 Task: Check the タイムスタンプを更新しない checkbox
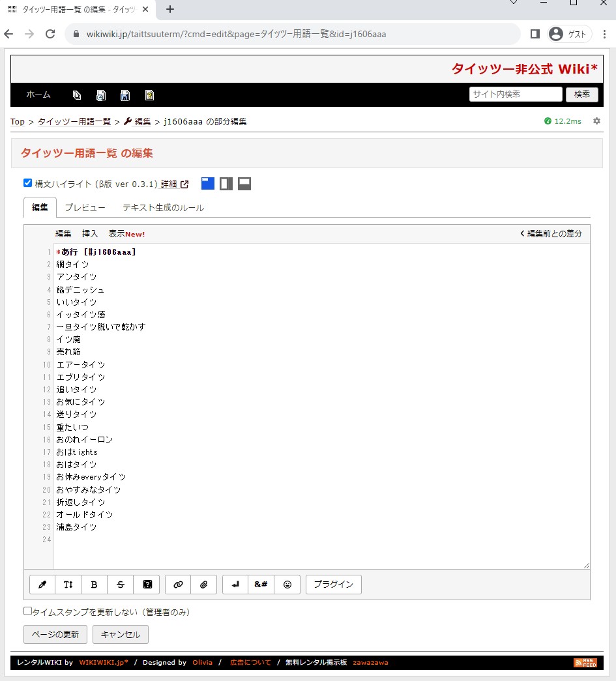[27, 611]
